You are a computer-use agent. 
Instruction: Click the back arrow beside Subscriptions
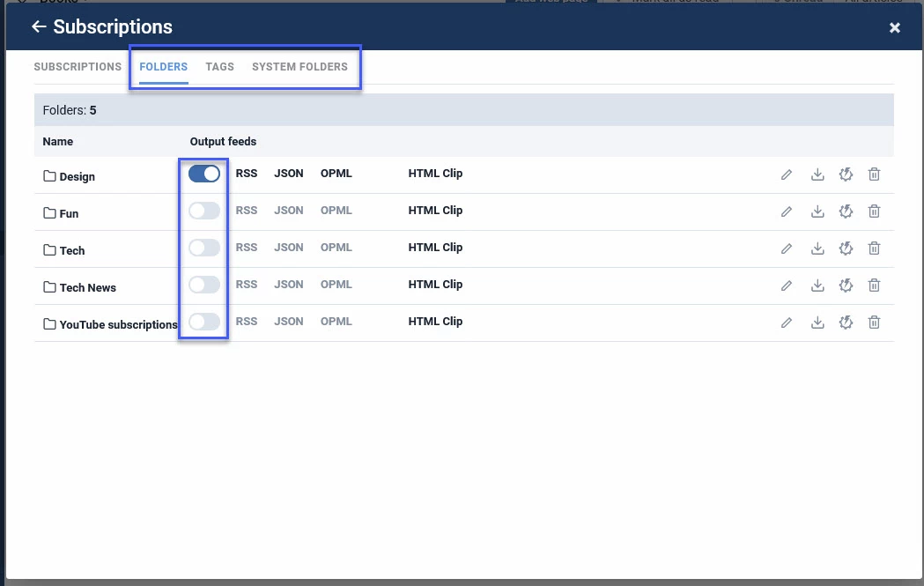[38, 27]
